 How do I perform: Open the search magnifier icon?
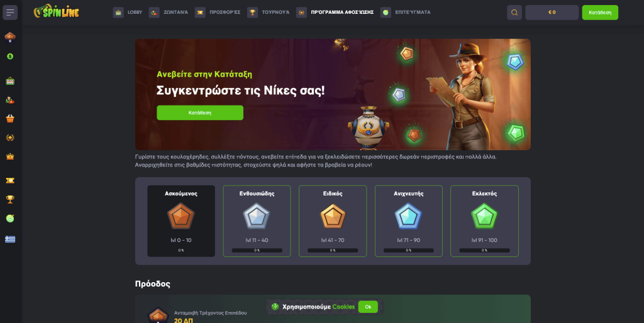coord(514,13)
